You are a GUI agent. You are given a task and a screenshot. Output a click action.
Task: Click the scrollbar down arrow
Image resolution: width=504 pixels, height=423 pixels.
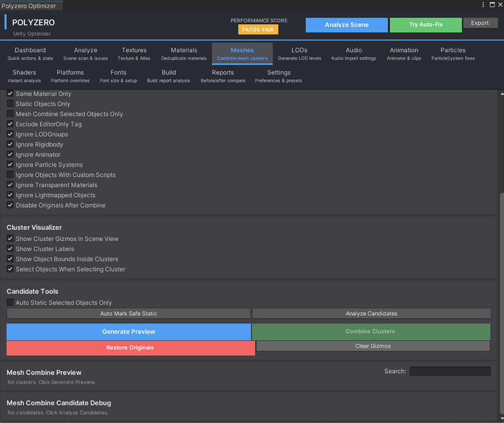[x=501, y=419]
